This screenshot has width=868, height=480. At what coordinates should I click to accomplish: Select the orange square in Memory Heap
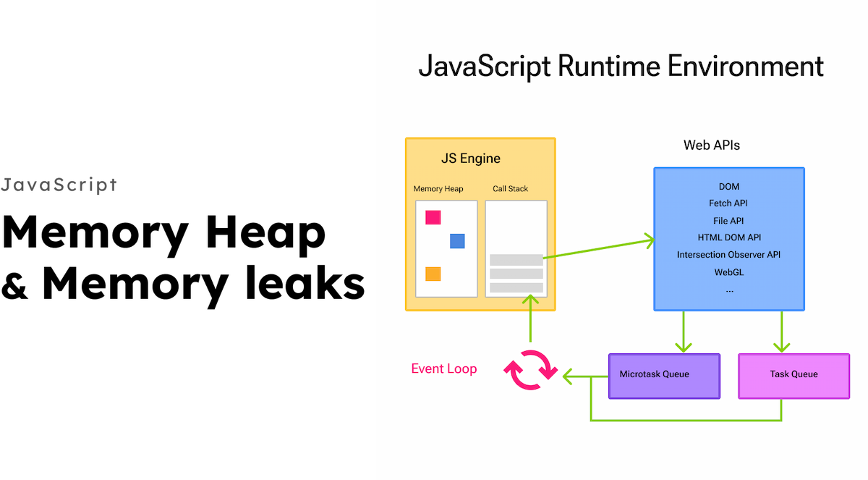(433, 274)
